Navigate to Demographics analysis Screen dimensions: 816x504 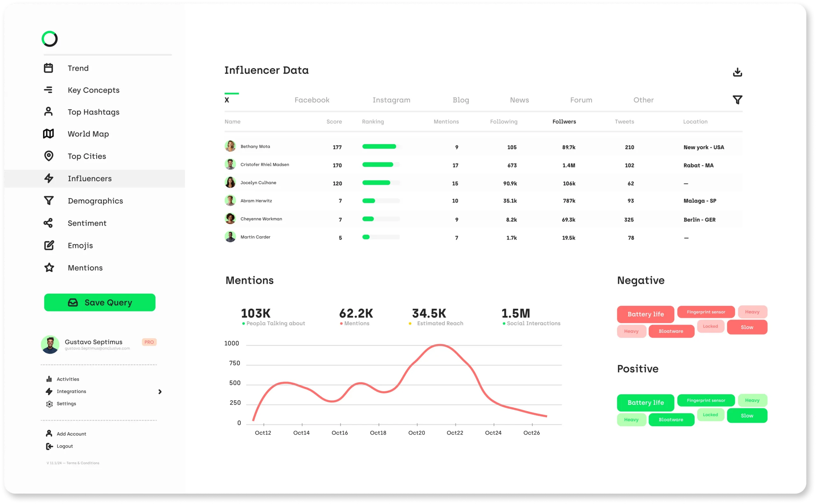tap(96, 201)
